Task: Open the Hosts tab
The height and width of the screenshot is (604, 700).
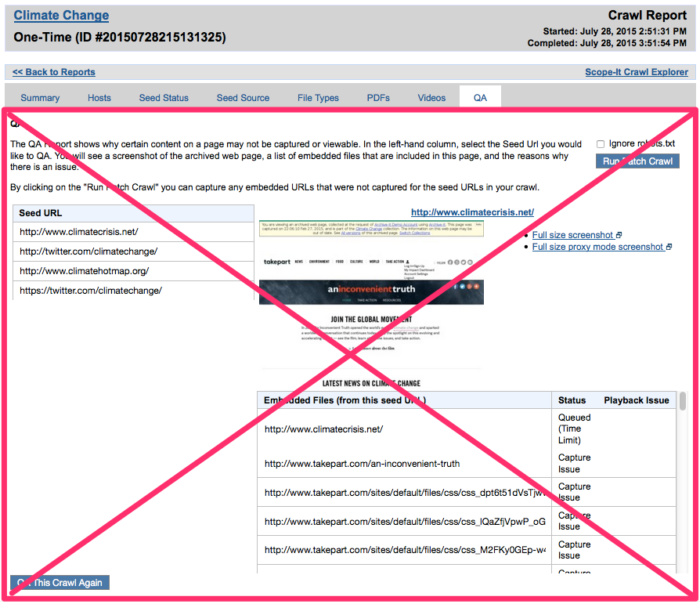Action: tap(99, 98)
